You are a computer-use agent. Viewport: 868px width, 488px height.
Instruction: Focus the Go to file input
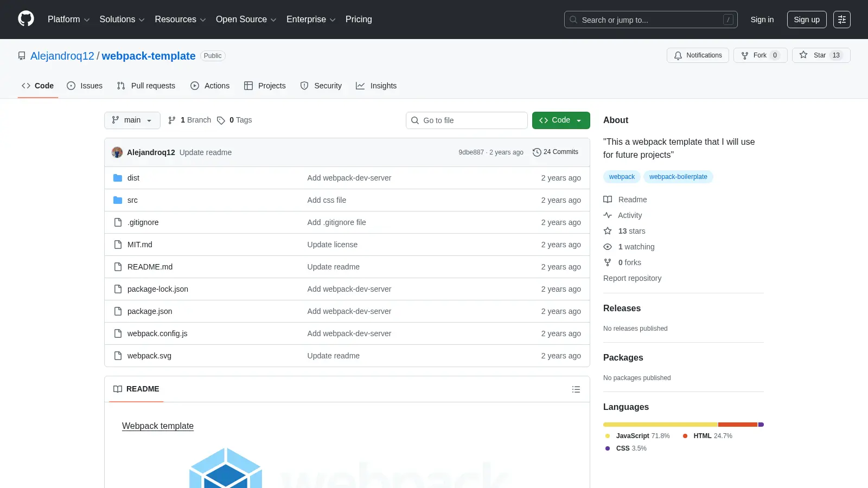click(x=467, y=120)
